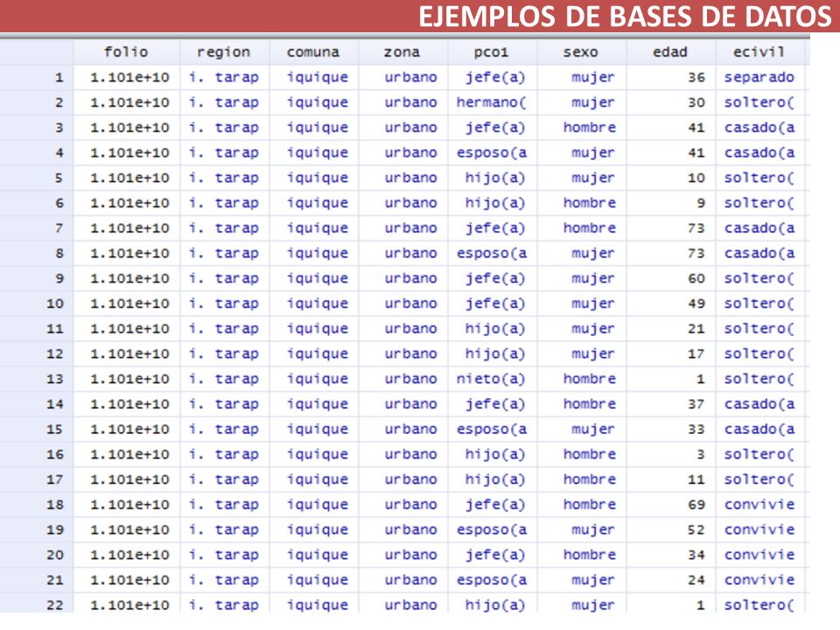Click the edad cell showing 33
Screen dimensions: 840x630
point(671,430)
